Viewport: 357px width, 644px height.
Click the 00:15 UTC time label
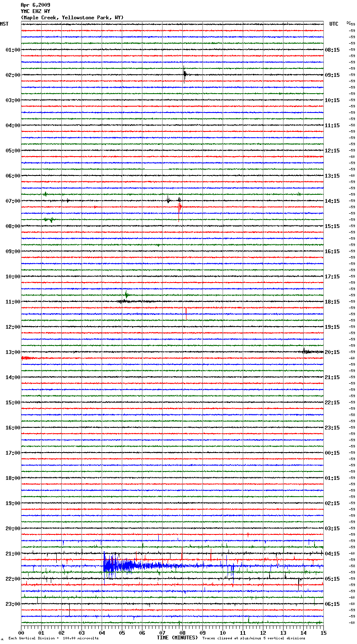coord(332,453)
